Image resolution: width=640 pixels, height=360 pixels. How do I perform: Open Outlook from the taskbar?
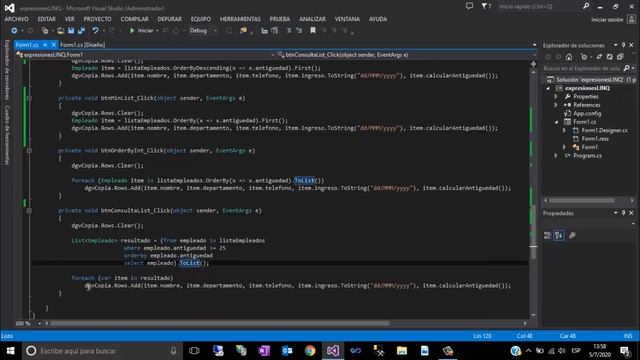pos(287,351)
